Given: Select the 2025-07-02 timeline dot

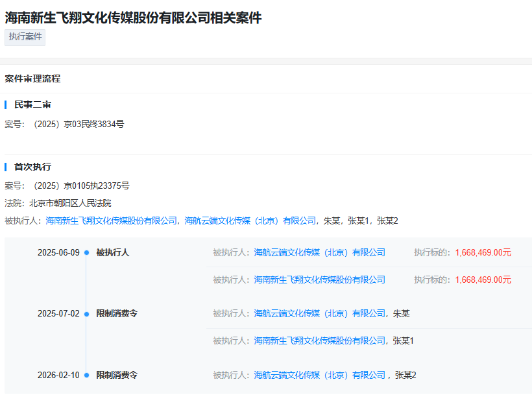Looking at the screenshot, I should tap(86, 314).
